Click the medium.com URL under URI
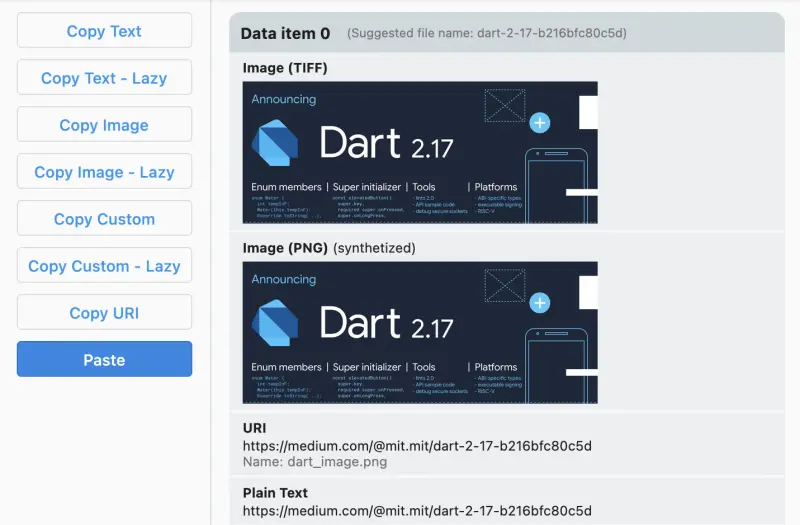 [x=417, y=446]
